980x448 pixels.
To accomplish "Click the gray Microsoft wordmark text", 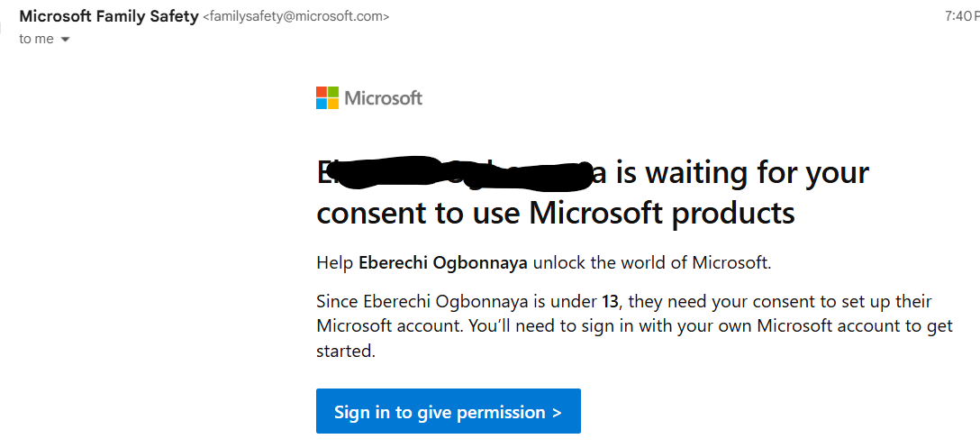I will (383, 98).
